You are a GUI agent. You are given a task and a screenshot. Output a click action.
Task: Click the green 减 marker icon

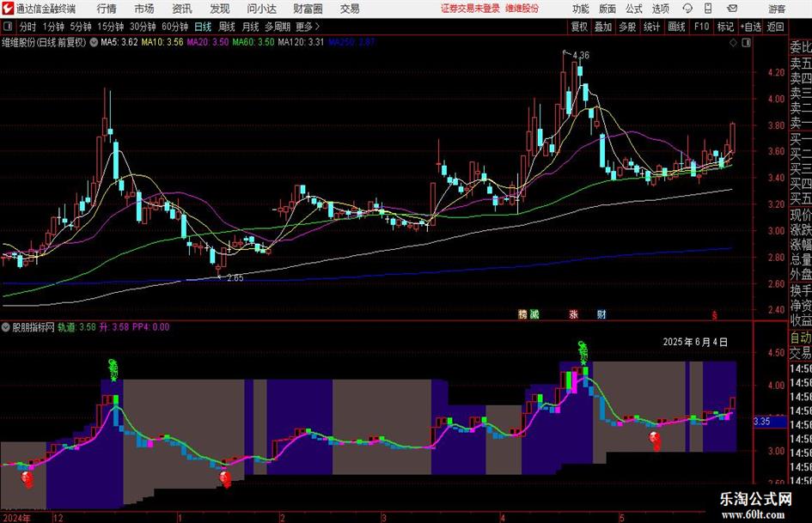tap(534, 313)
